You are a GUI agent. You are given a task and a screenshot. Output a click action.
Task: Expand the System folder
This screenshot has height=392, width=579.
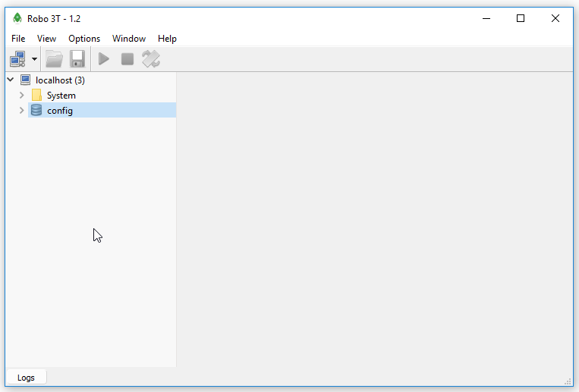[x=22, y=96]
